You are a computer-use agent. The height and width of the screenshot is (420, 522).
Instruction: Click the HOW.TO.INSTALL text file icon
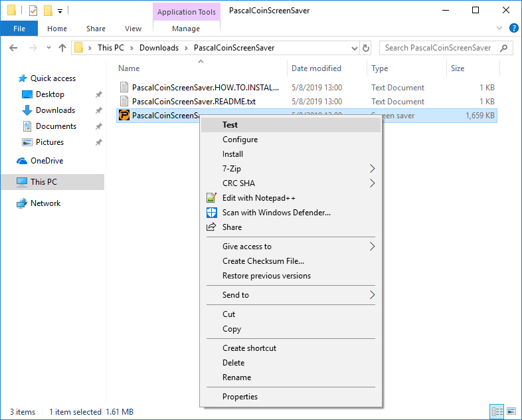pos(124,87)
